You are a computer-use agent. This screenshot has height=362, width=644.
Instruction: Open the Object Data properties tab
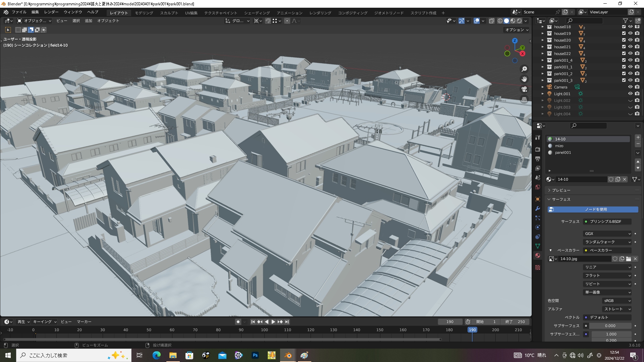pyautogui.click(x=538, y=246)
